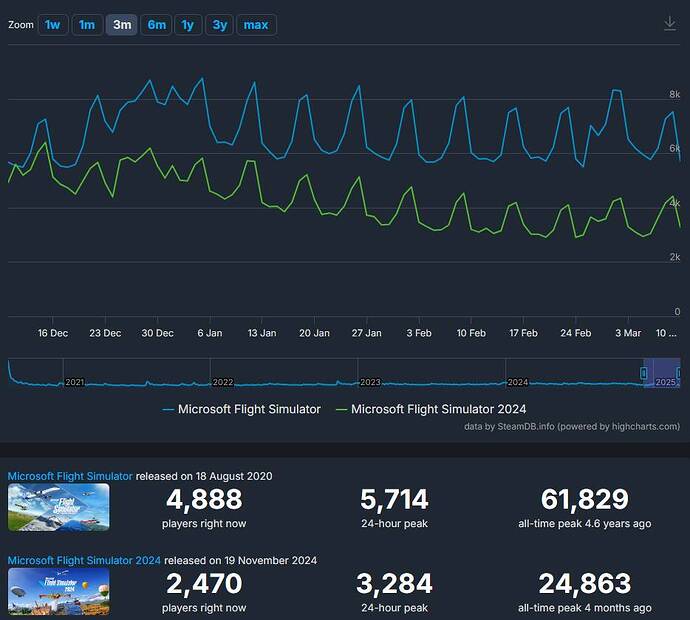This screenshot has height=620, width=690.
Task: Click the 3,284 24-hour peak value
Action: tap(394, 583)
